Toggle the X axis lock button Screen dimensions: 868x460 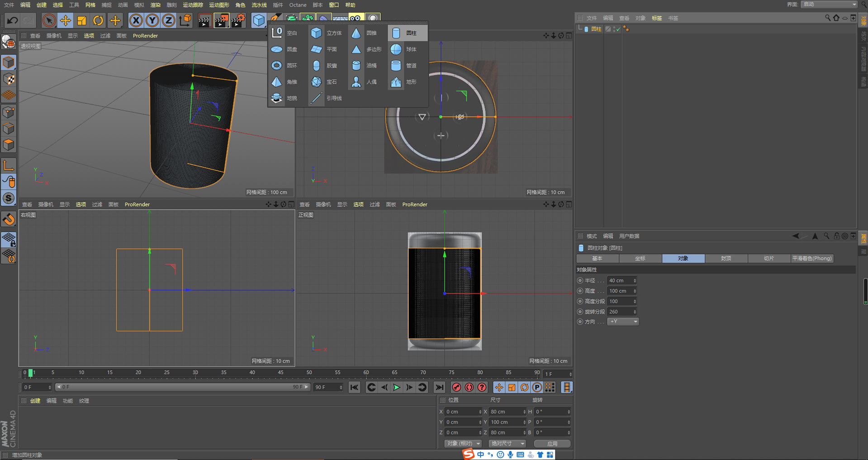136,20
